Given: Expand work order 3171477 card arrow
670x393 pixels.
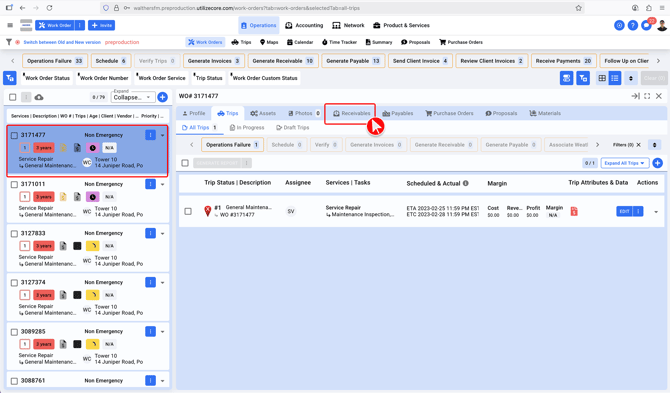Looking at the screenshot, I should [x=162, y=135].
